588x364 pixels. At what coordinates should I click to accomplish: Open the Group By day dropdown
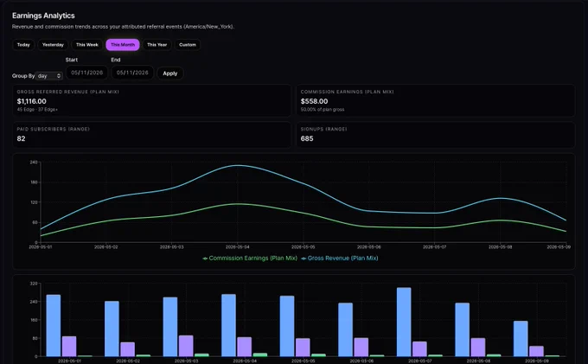49,76
